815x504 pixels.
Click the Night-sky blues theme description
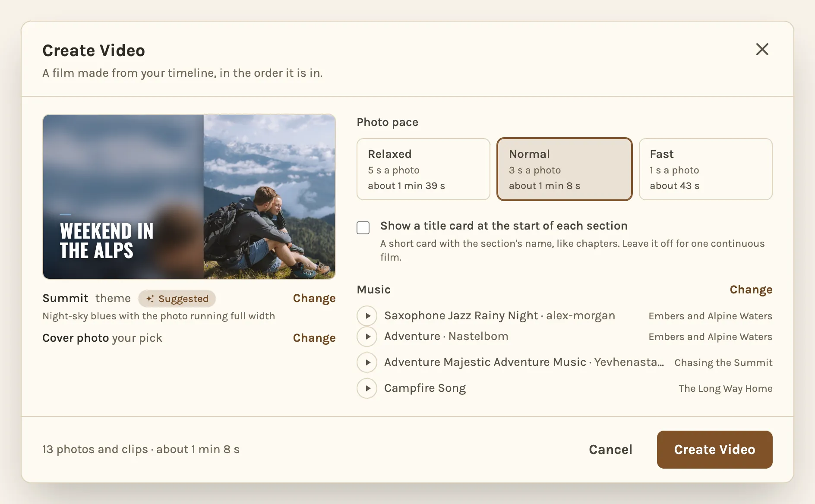pyautogui.click(x=159, y=316)
